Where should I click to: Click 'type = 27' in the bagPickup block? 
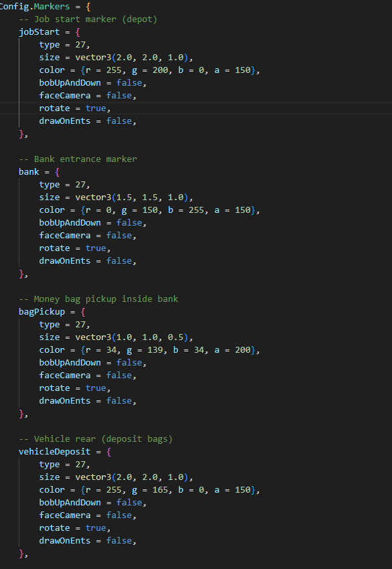click(x=64, y=325)
